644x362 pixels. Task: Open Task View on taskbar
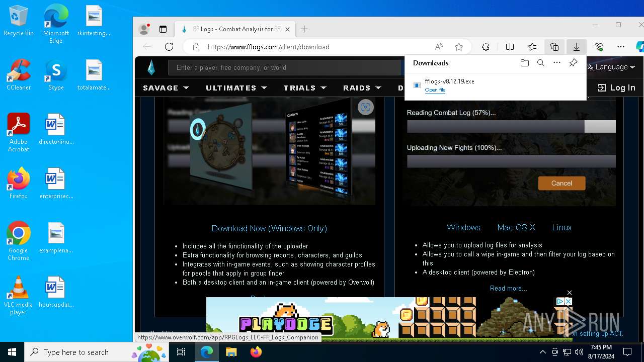(x=181, y=352)
